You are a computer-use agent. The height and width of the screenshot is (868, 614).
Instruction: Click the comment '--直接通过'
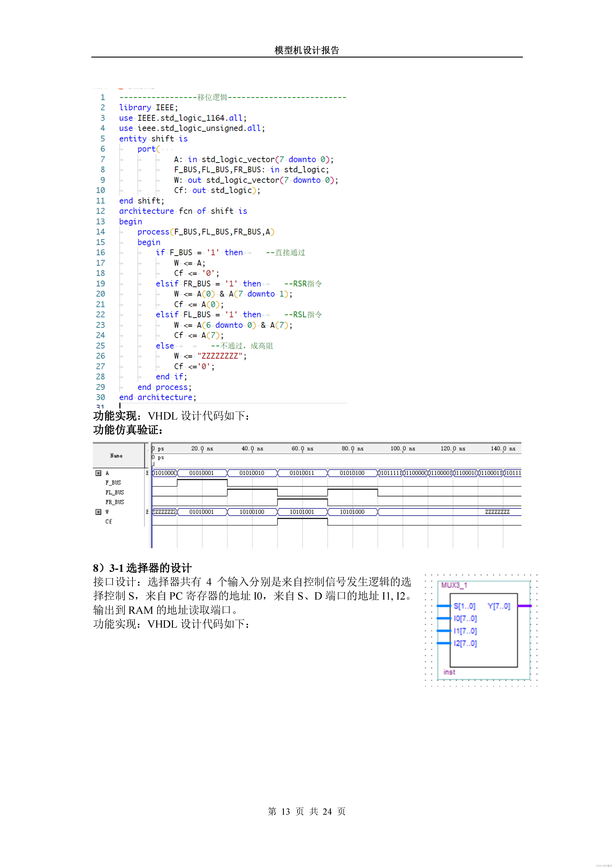pos(286,253)
